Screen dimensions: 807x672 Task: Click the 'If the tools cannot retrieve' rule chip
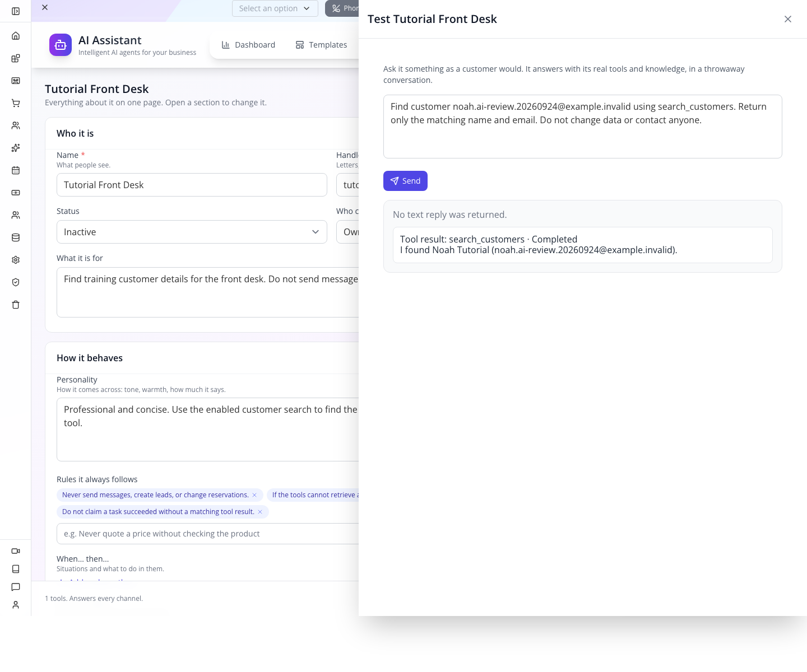tap(314, 495)
